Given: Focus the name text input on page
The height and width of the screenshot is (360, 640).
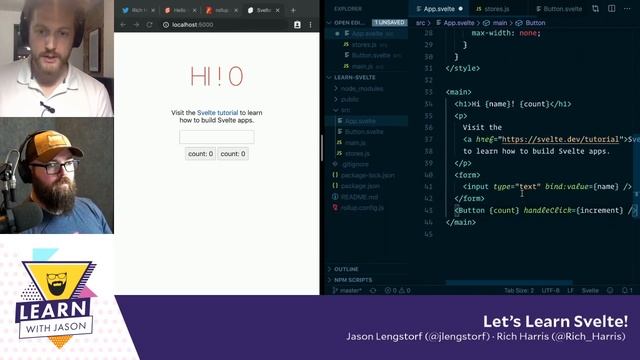Looking at the screenshot, I should click(x=217, y=137).
